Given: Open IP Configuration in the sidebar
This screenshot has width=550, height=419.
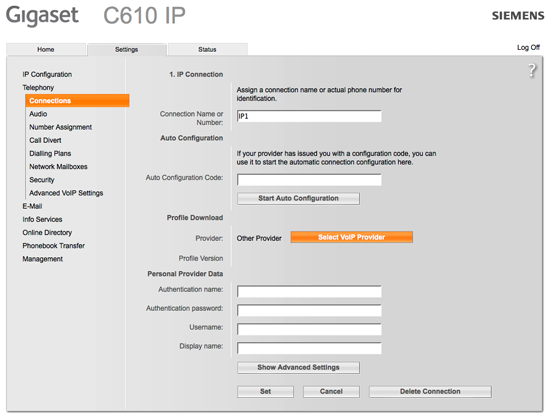Looking at the screenshot, I should tap(47, 74).
